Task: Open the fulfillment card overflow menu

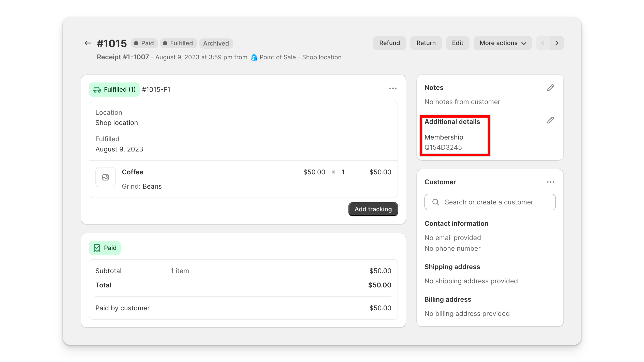Action: [x=393, y=88]
